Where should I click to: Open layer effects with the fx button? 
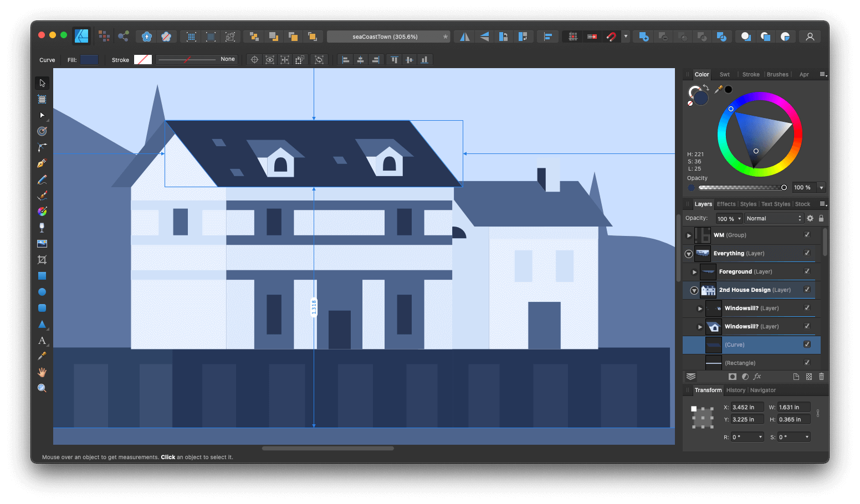757,376
